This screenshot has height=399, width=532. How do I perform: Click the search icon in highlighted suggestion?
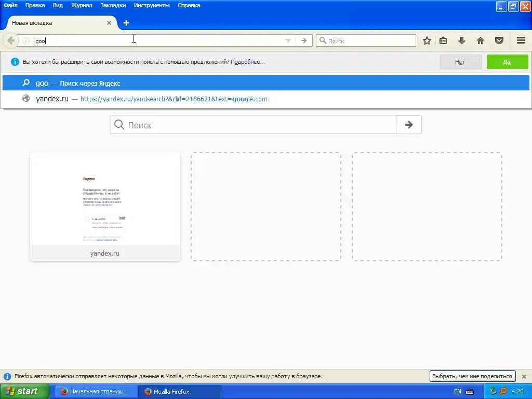tap(26, 83)
